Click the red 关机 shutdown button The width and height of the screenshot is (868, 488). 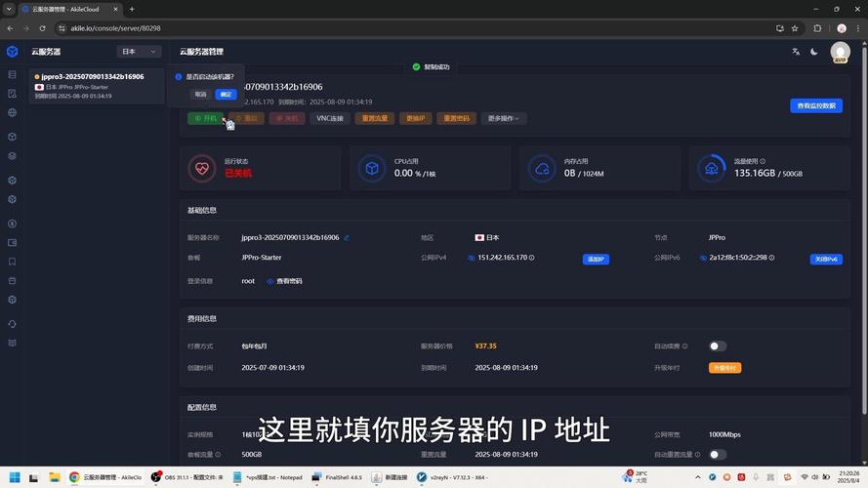[287, 118]
